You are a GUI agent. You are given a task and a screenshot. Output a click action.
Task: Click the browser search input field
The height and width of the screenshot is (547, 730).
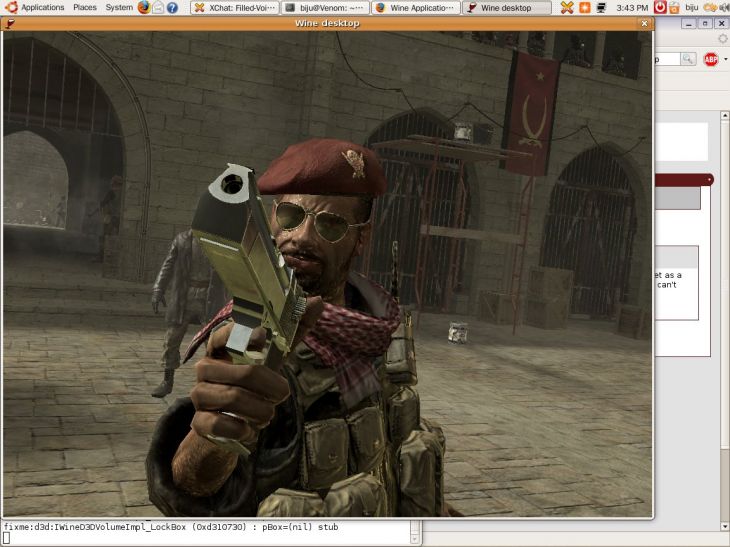(666, 59)
